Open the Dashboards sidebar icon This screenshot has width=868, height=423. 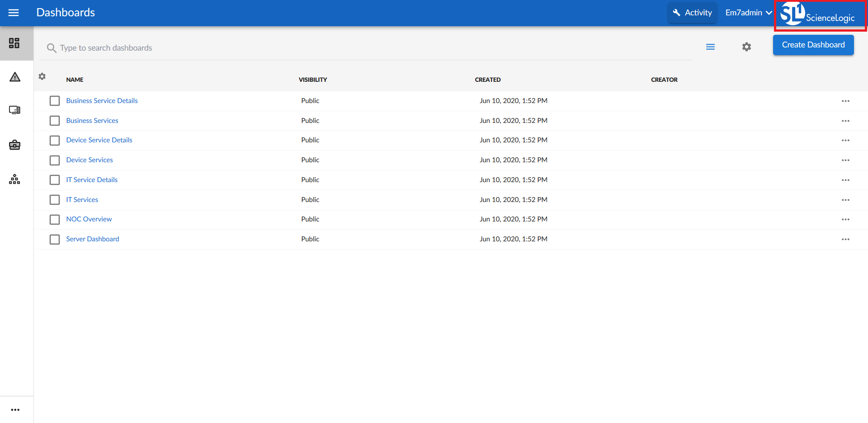point(14,43)
